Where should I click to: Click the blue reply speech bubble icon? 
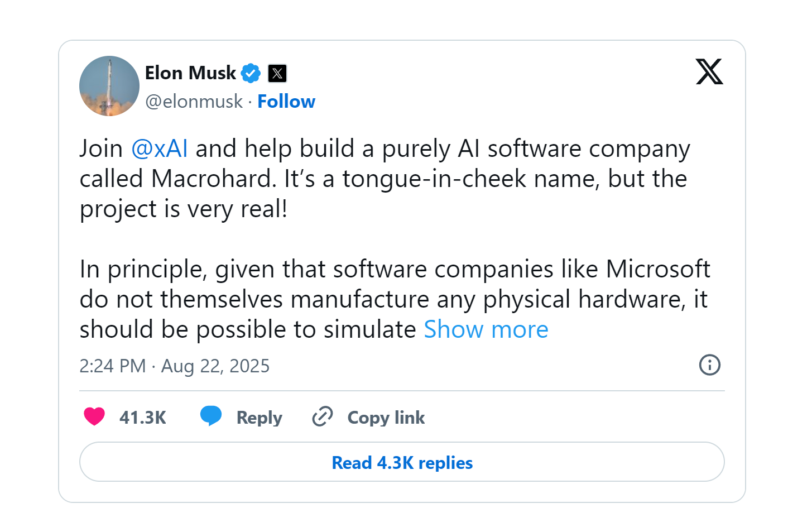pos(211,416)
